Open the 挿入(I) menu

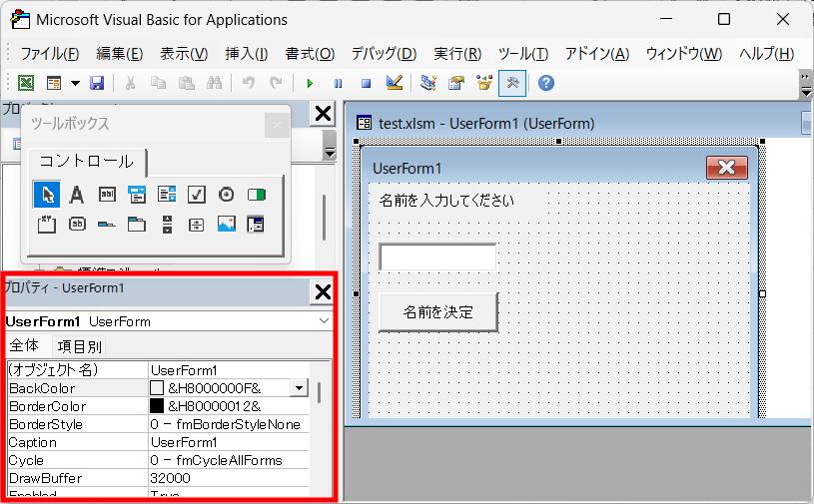coord(247,54)
